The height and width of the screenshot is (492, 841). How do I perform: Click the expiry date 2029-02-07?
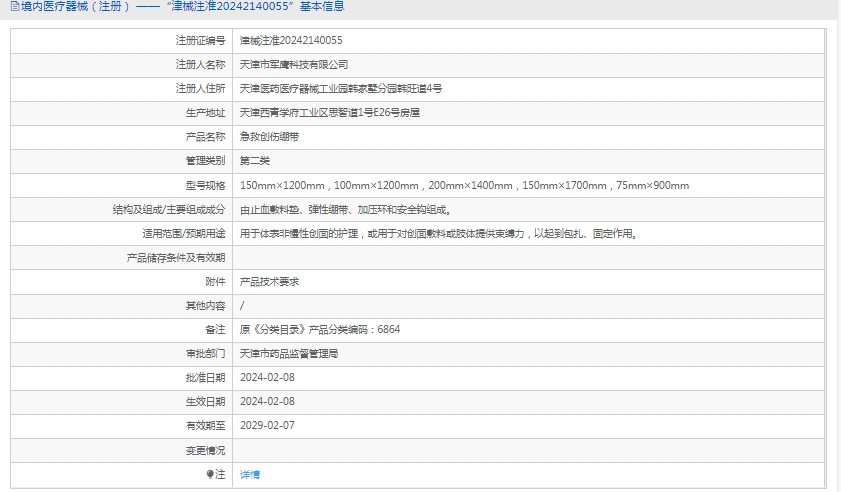coord(268,426)
